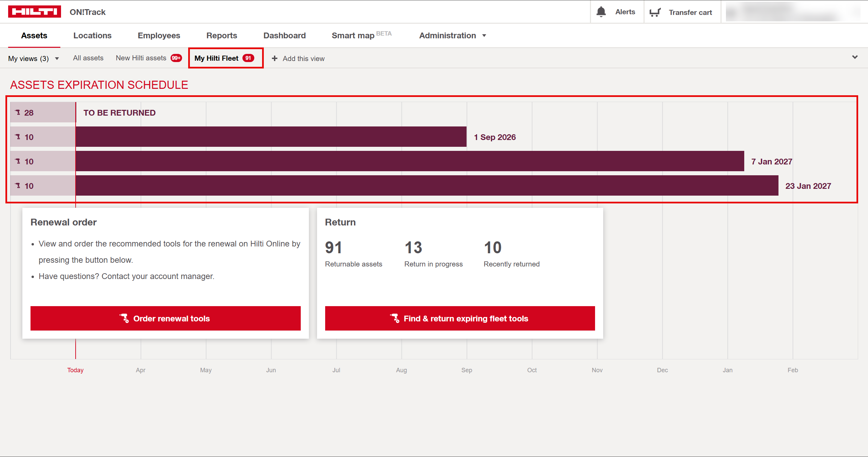Click tool icon in 1 Sep 2026 row
868x457 pixels.
[18, 137]
